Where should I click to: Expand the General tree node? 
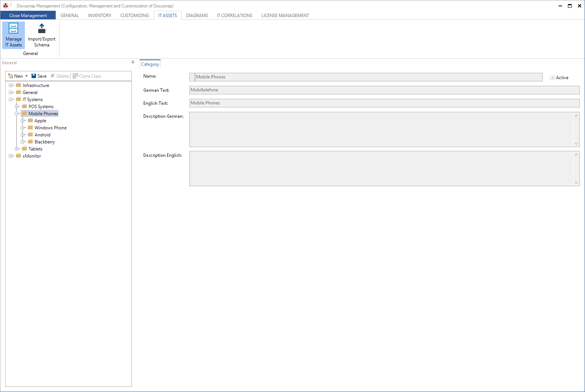11,92
